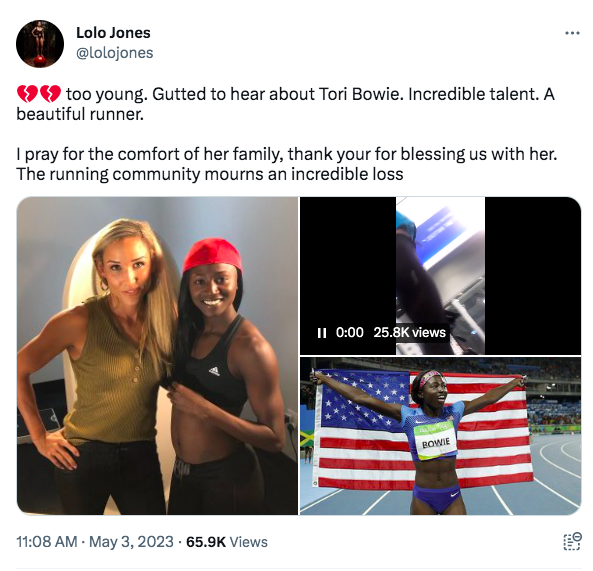The image size is (593, 571).
Task: Click Lolo Jones profile avatar
Action: pos(40,43)
